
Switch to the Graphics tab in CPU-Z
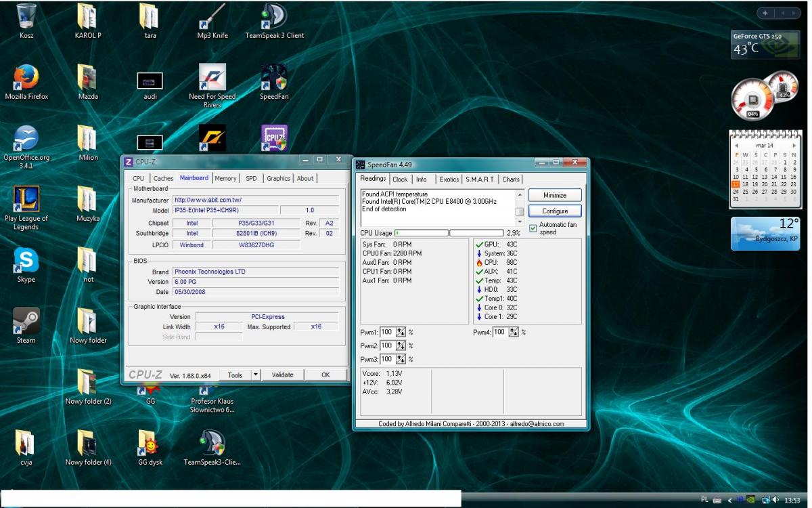click(278, 178)
